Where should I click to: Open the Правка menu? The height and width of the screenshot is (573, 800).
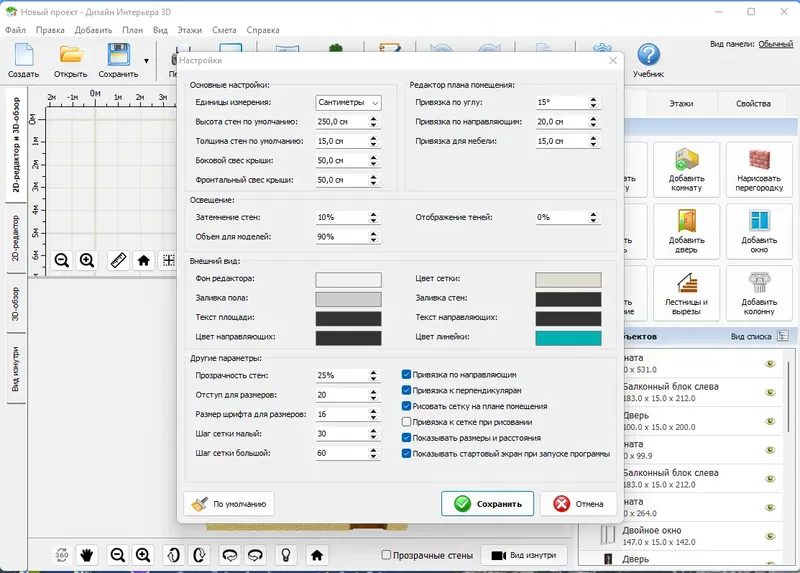50,30
